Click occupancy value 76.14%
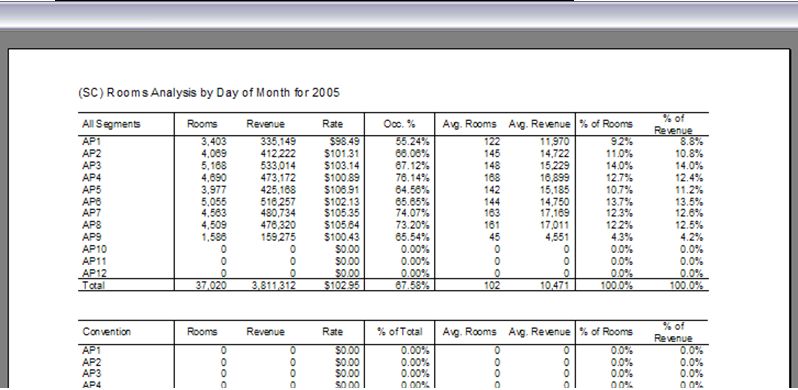 click(x=413, y=178)
